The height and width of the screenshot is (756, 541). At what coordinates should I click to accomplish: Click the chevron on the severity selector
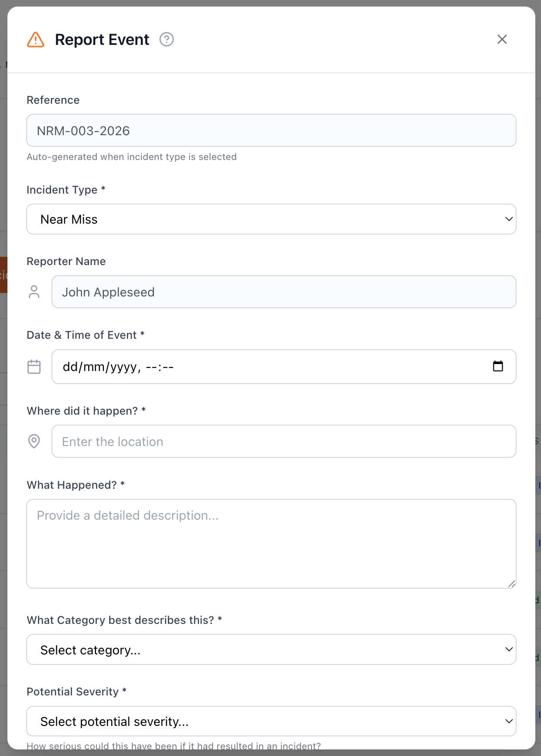click(509, 721)
